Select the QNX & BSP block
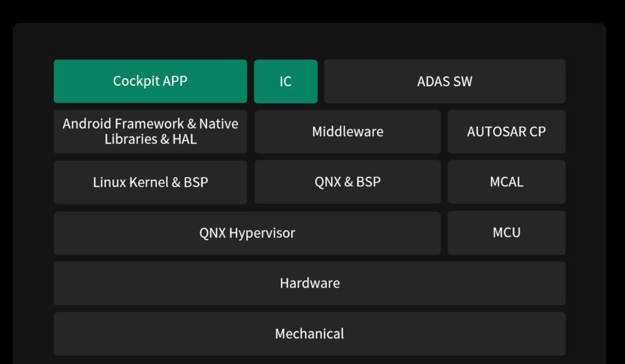The width and height of the screenshot is (625, 364). pyautogui.click(x=347, y=182)
